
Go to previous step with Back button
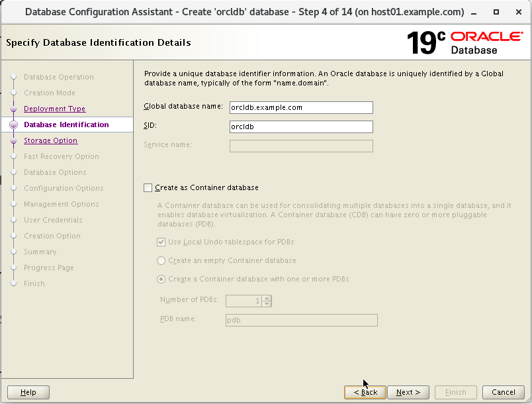365,393
